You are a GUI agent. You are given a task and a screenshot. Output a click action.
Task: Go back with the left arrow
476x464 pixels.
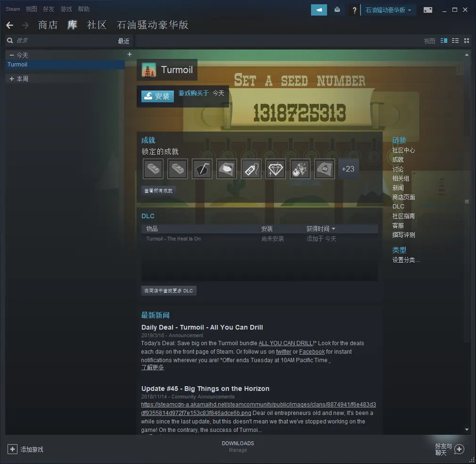point(10,25)
